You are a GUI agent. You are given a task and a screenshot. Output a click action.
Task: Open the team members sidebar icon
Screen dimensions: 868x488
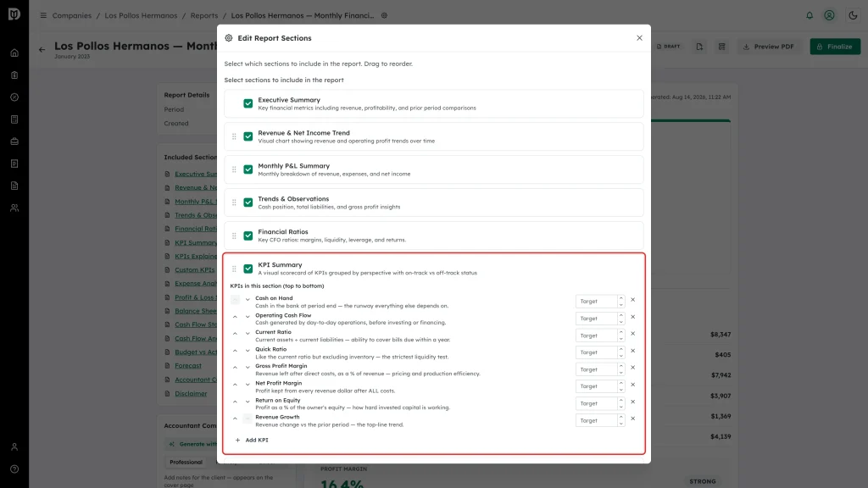[14, 208]
